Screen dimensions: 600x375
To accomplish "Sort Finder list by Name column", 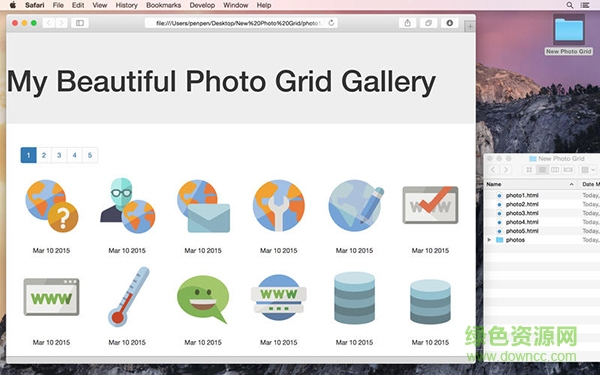I will click(530, 184).
